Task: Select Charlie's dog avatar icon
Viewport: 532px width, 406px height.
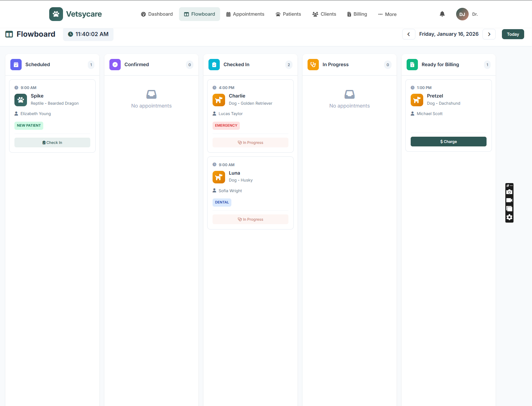Action: [x=219, y=100]
